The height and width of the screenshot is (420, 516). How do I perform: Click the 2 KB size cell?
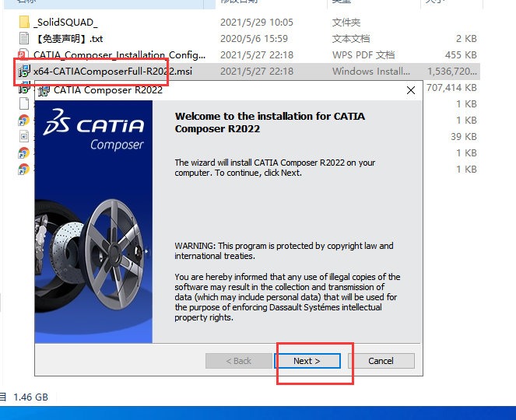466,39
